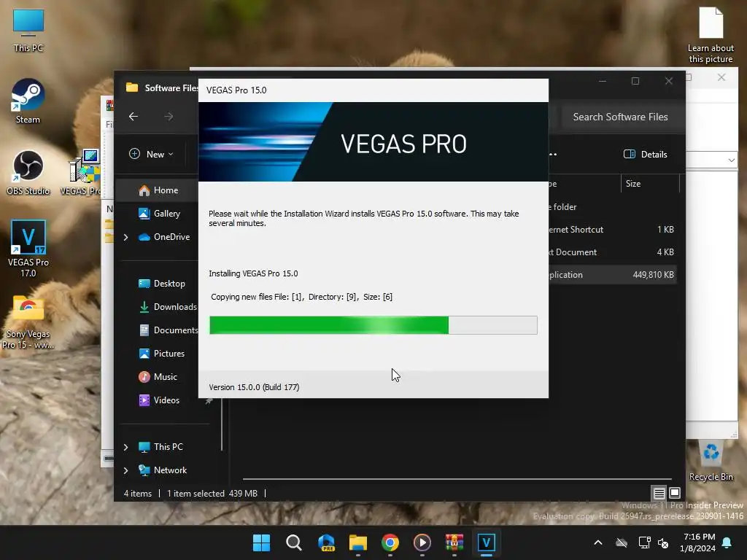
Task: Click the horizontal scrollbar in Explorer file list
Action: pos(457,478)
